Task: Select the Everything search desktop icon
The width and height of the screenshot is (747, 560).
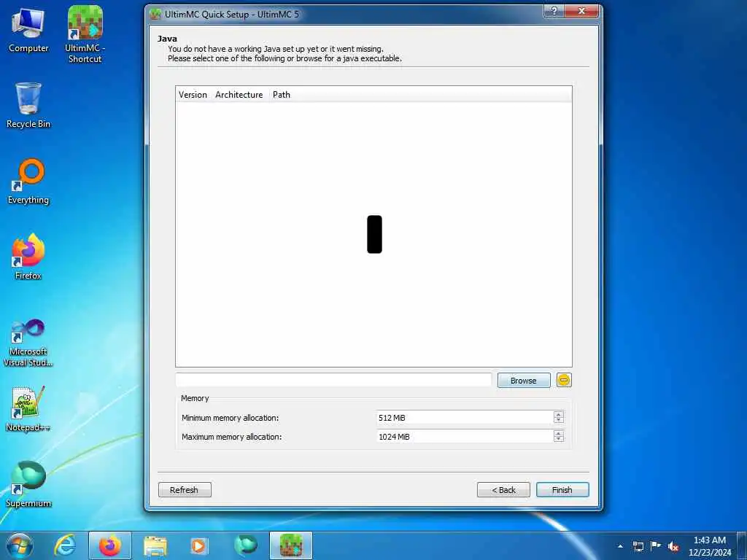Action: [28, 182]
